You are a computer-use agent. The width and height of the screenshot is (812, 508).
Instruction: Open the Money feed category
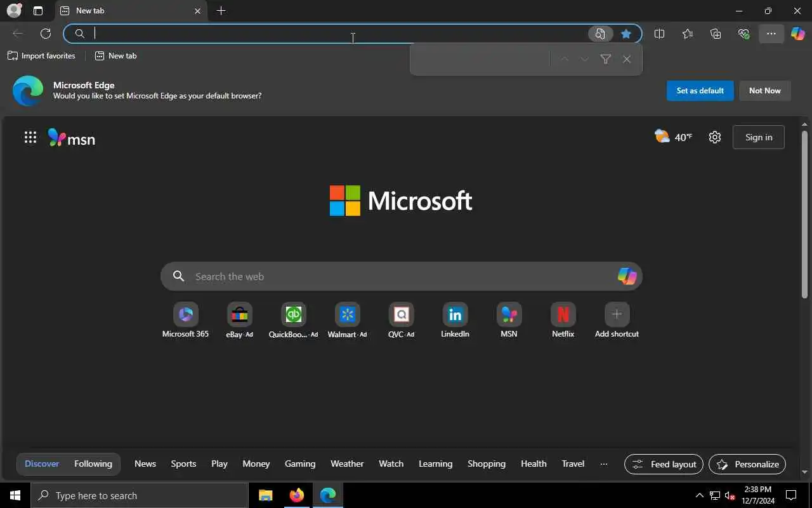tap(256, 464)
